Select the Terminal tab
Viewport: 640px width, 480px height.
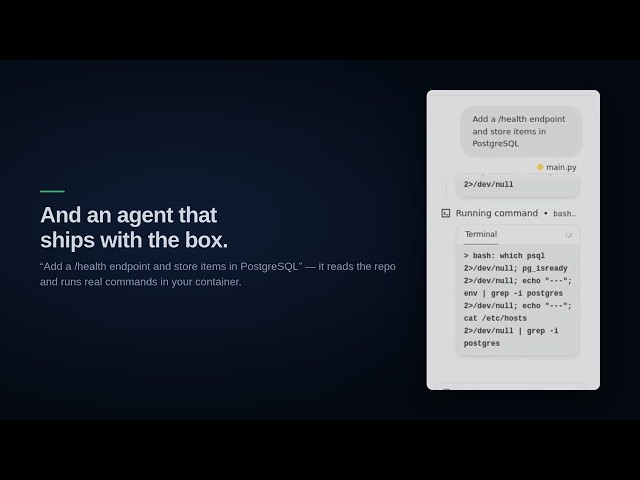[481, 234]
